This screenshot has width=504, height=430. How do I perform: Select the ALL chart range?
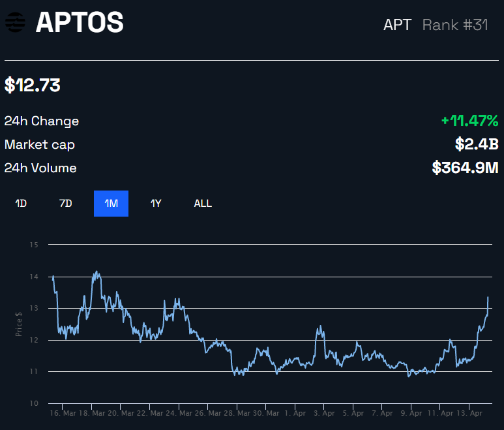click(x=203, y=204)
